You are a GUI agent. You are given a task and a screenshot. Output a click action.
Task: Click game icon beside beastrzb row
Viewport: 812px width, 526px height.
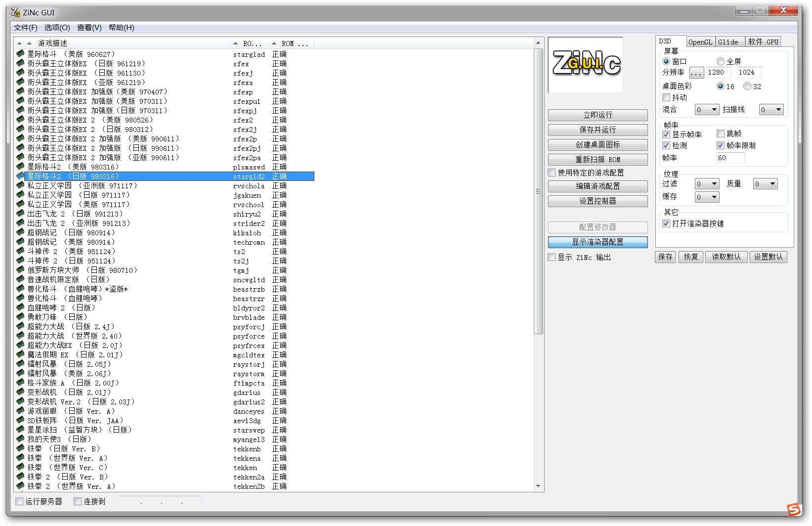pyautogui.click(x=20, y=289)
